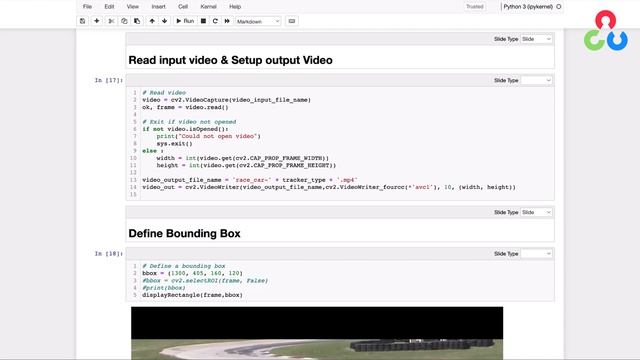Viewport: 640px width, 360px height.
Task: Click the print 'Could not open video' line
Action: pos(209,136)
